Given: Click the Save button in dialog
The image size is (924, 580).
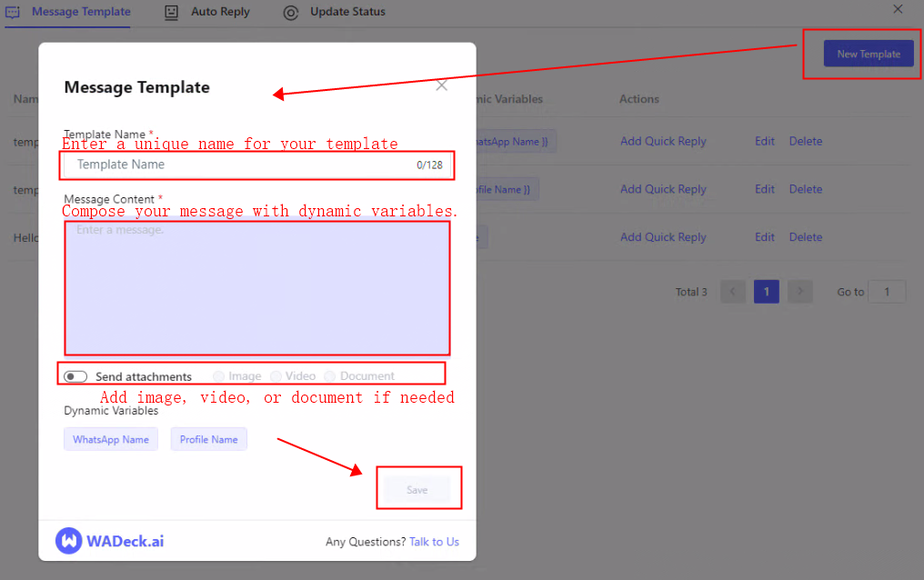Looking at the screenshot, I should 417,490.
